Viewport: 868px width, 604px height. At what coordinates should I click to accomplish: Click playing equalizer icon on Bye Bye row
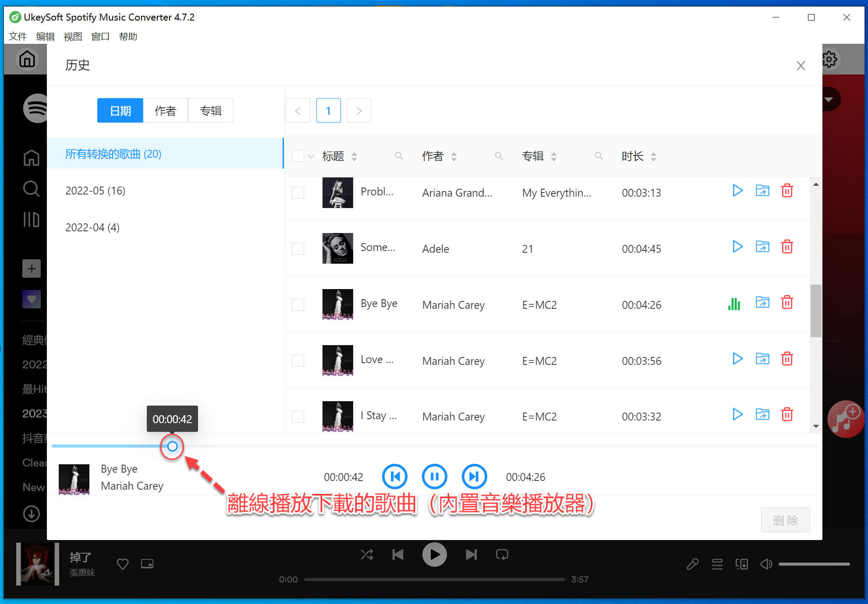[x=734, y=303]
